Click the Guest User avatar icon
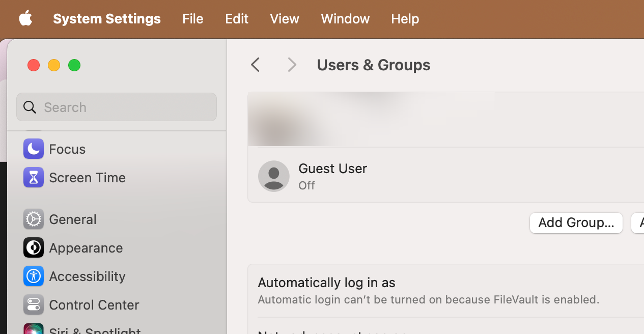The height and width of the screenshot is (334, 644). point(274,176)
